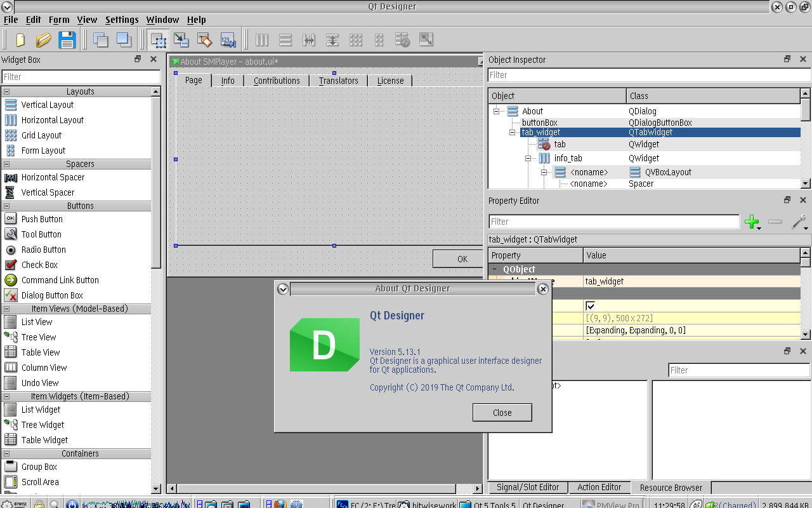Click the Widget Box vertical scrollbar thumb
The width and height of the screenshot is (812, 508).
coord(156,183)
